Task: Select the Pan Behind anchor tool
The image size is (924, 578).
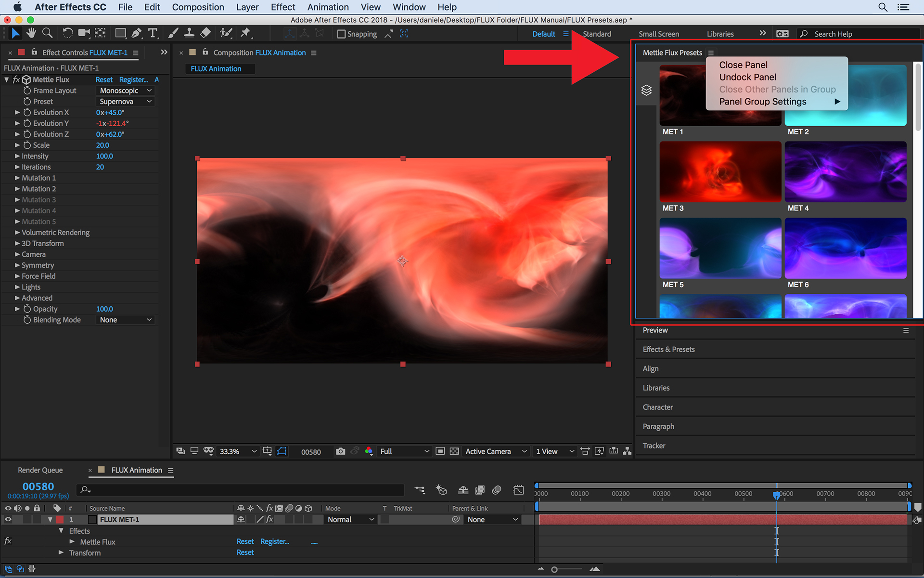Action: click(100, 33)
